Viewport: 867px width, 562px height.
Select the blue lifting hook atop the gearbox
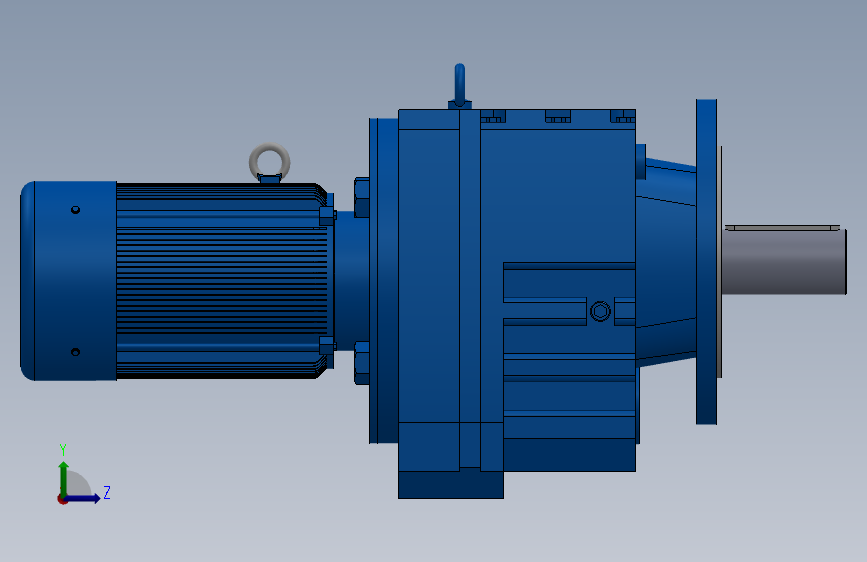point(459,85)
